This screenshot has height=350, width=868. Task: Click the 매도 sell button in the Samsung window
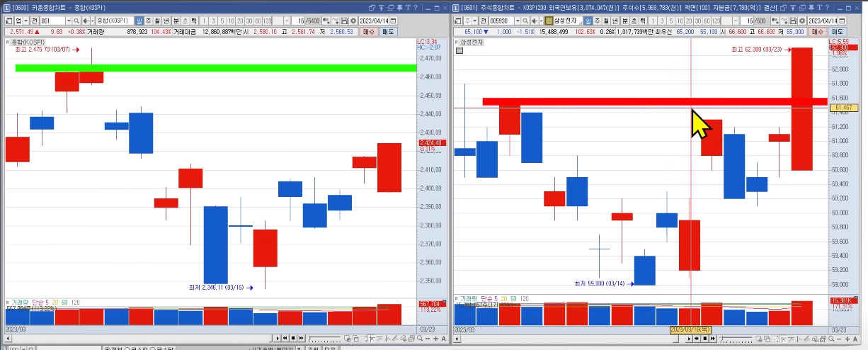point(838,32)
